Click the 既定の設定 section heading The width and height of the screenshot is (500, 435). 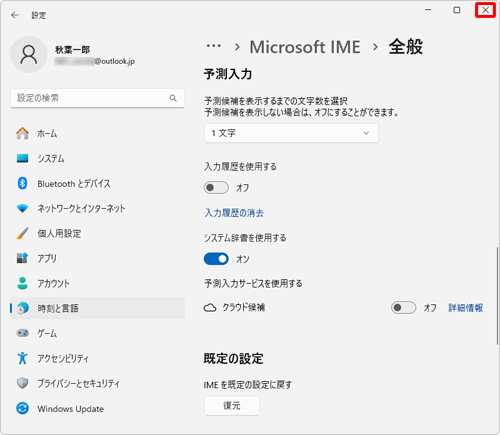click(234, 359)
